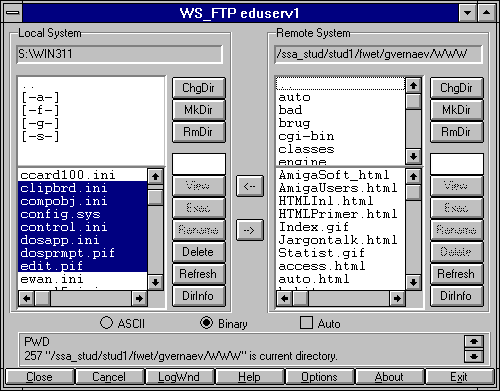
Task: Click Exit in bottom bar
Action: 459,377
